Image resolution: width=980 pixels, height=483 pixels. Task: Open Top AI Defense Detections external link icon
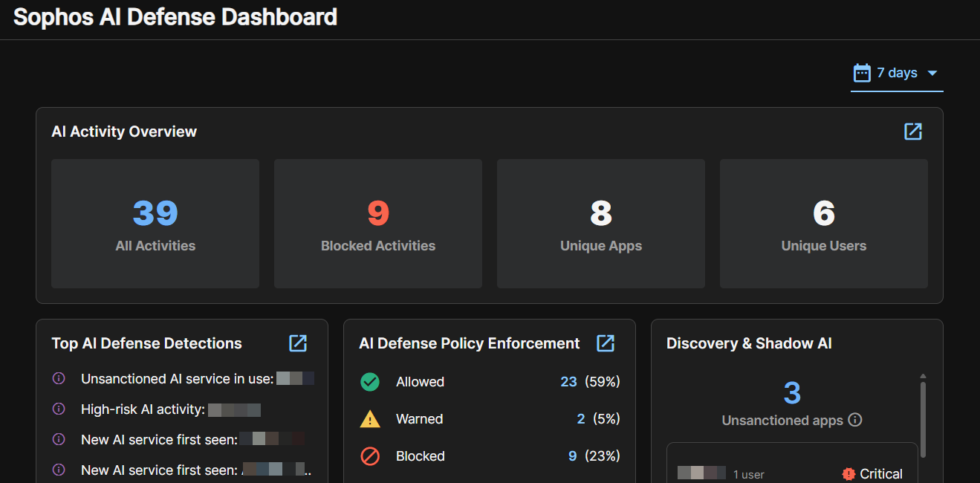(x=298, y=343)
